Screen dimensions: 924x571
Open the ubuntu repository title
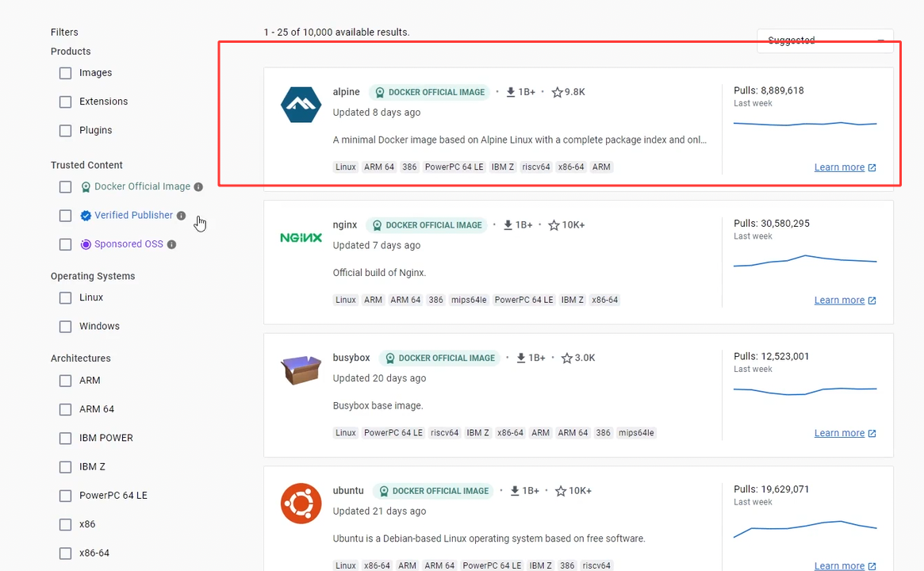point(348,491)
